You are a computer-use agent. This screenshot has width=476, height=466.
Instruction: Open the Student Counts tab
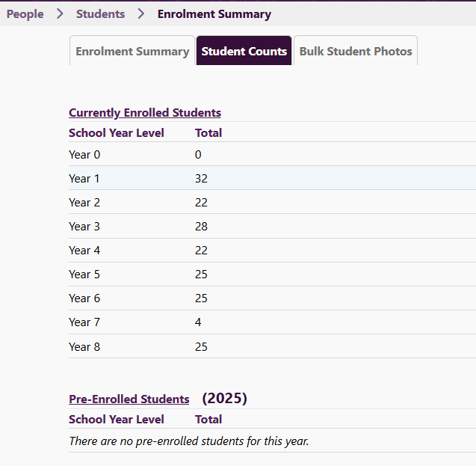point(244,52)
